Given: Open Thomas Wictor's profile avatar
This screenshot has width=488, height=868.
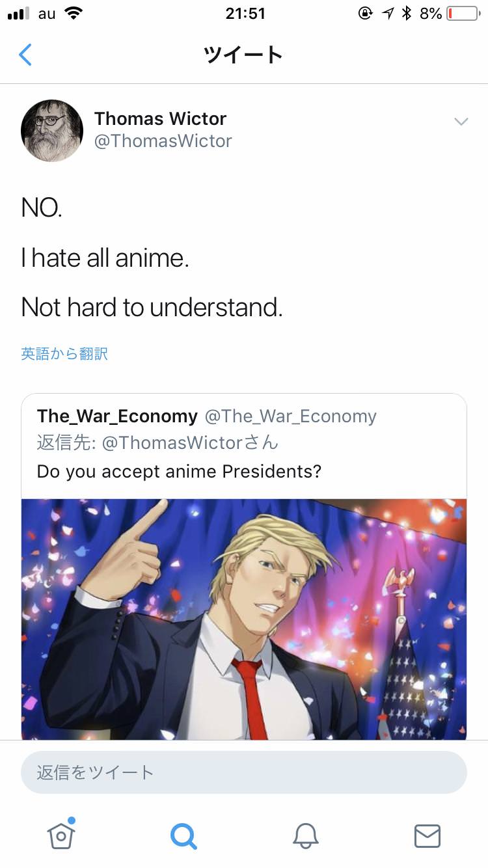Looking at the screenshot, I should (x=52, y=130).
